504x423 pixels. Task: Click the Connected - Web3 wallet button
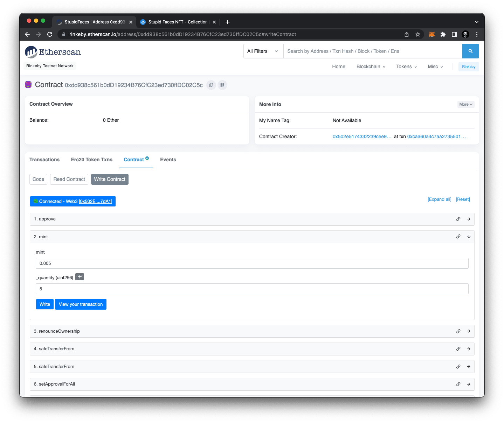[x=73, y=201]
